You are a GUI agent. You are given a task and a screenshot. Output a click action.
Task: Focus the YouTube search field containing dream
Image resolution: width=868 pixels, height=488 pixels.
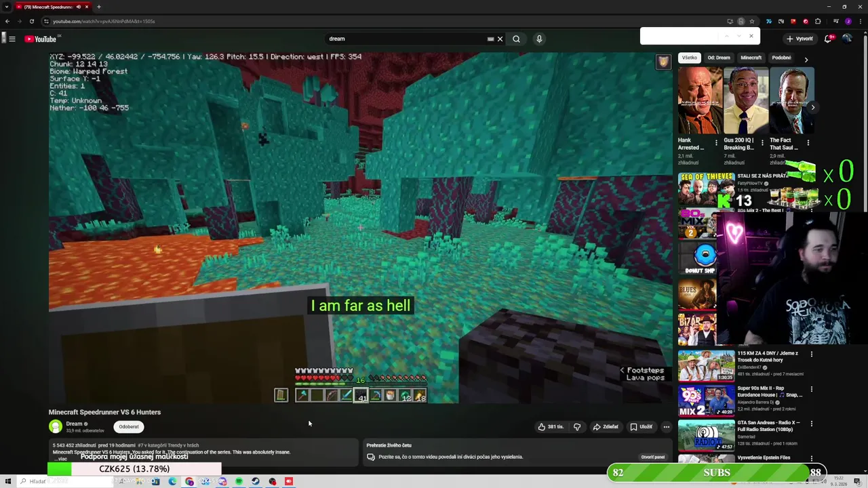click(x=406, y=39)
